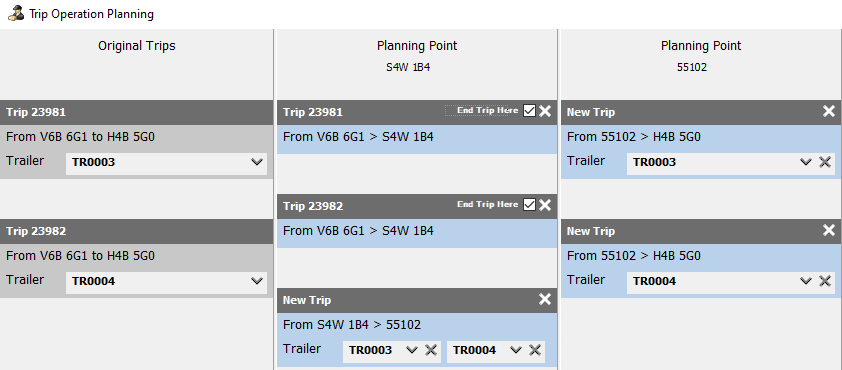Clear trailer TR0003 in 55102 New Trip
This screenshot has height=370, width=842.
(825, 162)
